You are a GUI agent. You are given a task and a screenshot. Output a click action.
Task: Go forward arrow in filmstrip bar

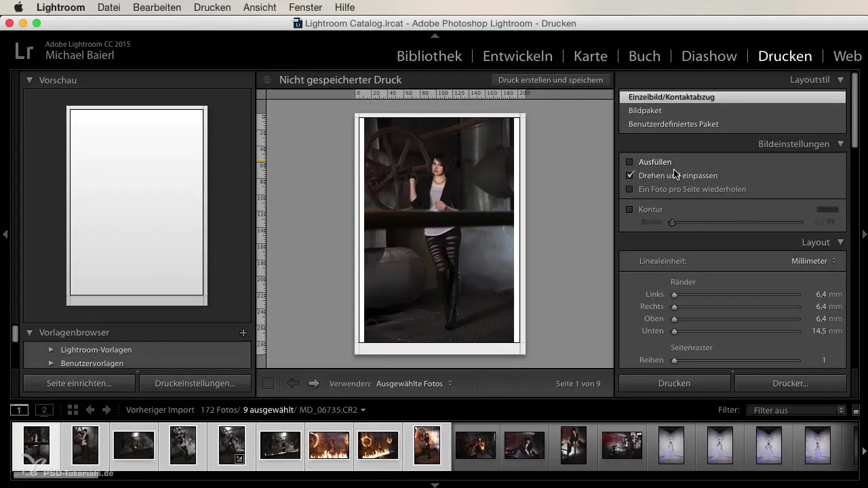point(106,410)
